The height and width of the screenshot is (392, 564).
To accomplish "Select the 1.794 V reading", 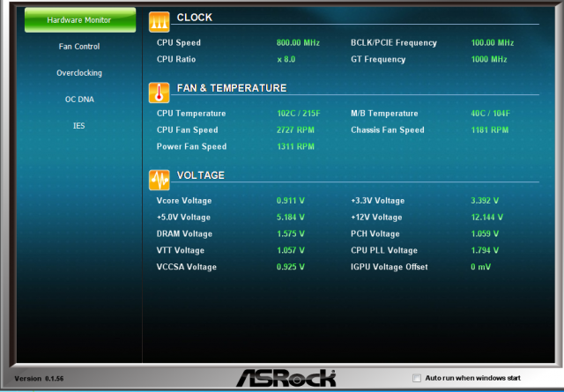I will (485, 250).
